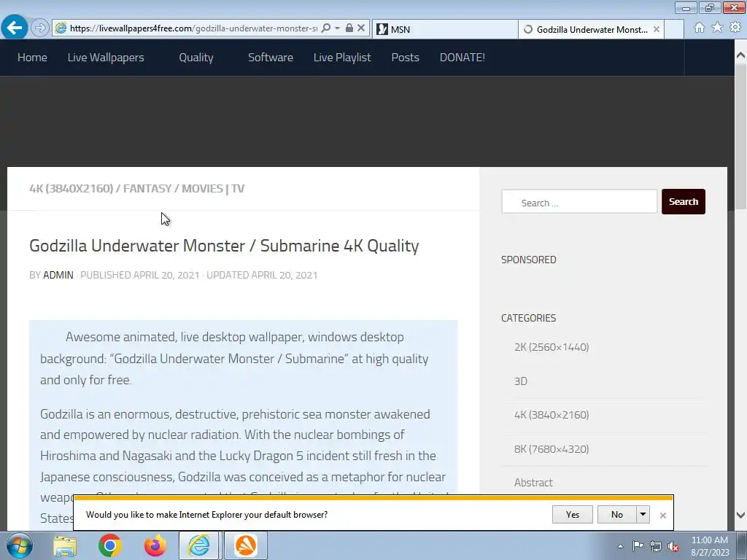Select the 2K (2560×1440) category

point(551,347)
